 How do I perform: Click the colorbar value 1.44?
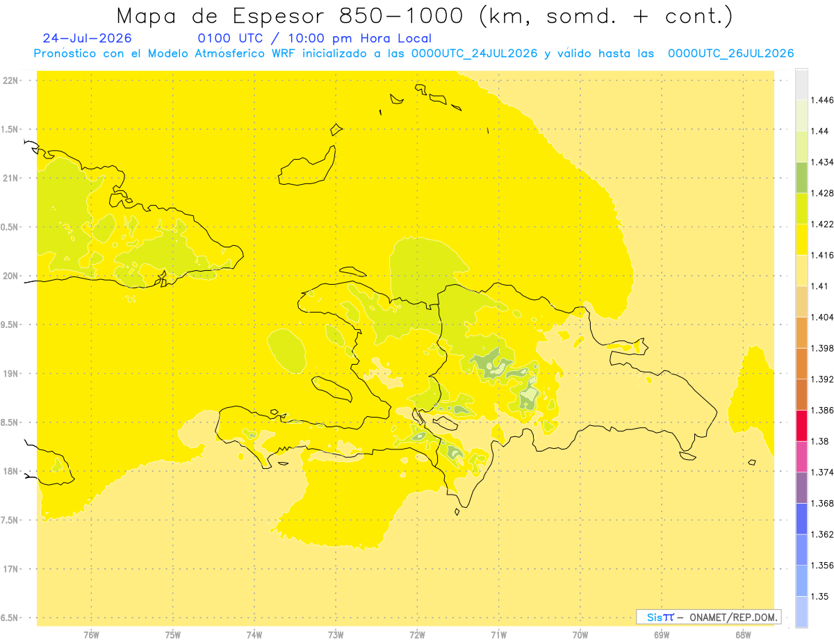(819, 131)
